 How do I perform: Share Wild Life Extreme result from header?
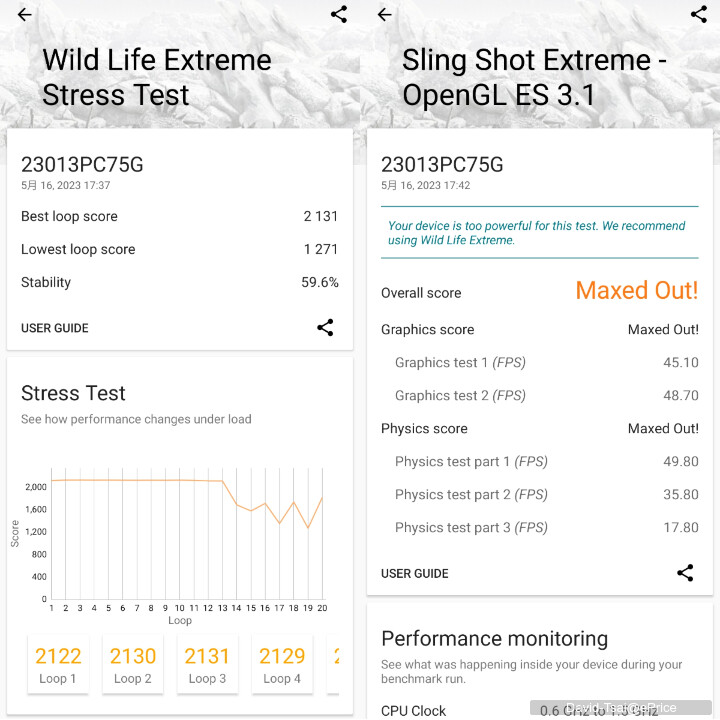pos(339,15)
